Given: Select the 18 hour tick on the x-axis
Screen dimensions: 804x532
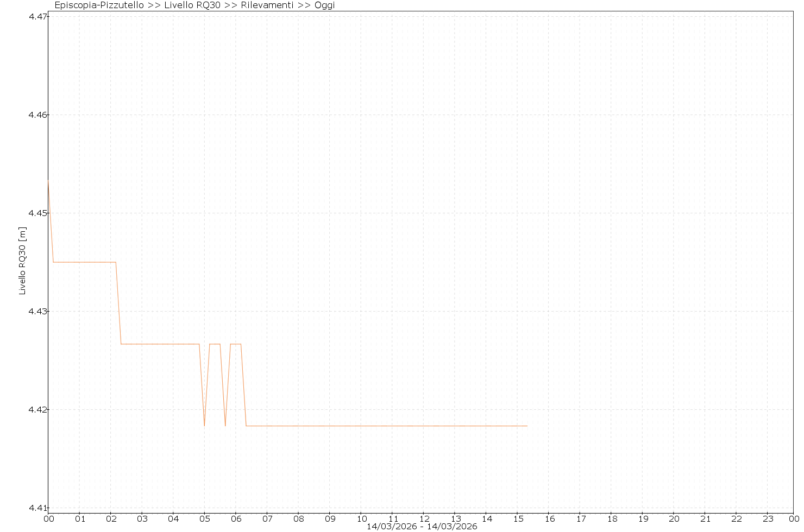Looking at the screenshot, I should 611,518.
